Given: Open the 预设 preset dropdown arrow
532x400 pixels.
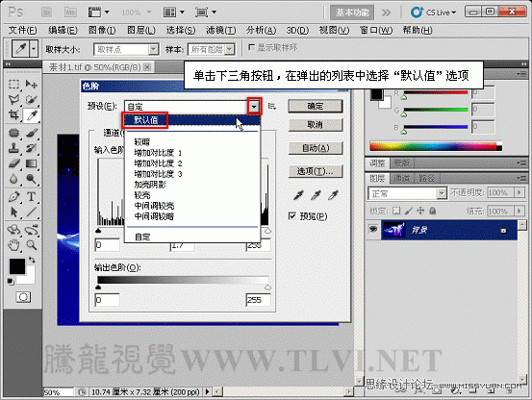Looking at the screenshot, I should pos(254,107).
